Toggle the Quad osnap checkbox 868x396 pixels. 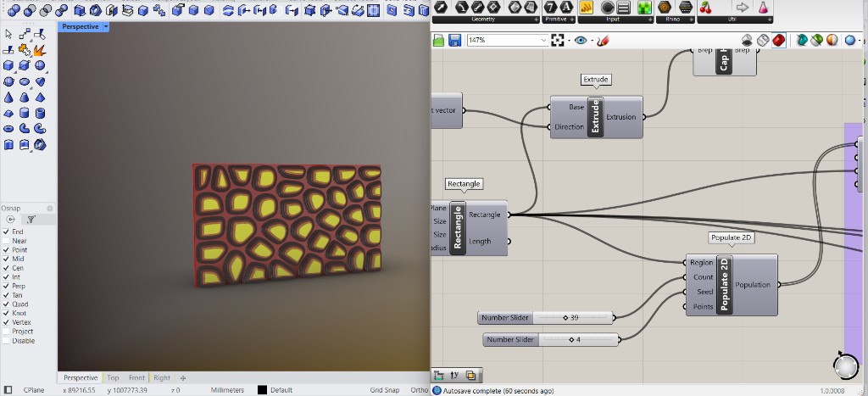(6, 304)
